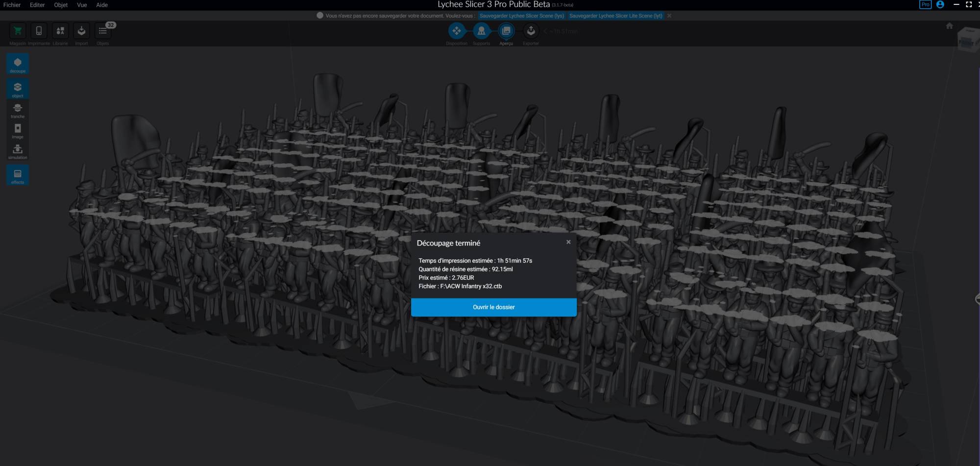The width and height of the screenshot is (980, 466).
Task: Click the view orientation cube
Action: [x=968, y=39]
